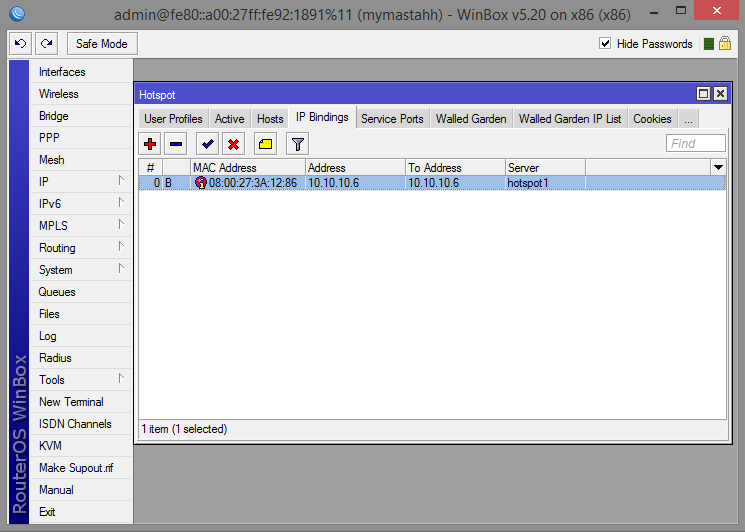Click the green load indicator icon
This screenshot has width=745, height=532.
[708, 44]
